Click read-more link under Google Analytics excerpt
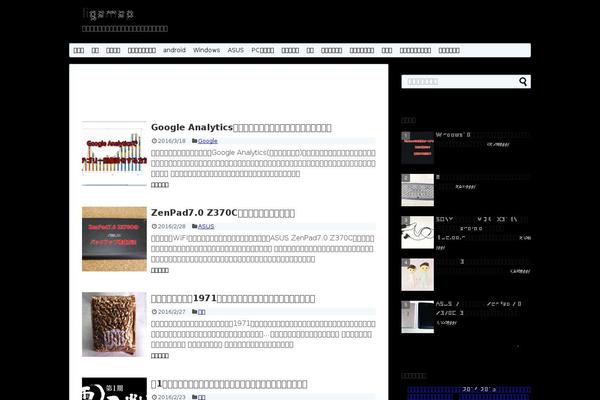This screenshot has height=400, width=600. tap(160, 185)
